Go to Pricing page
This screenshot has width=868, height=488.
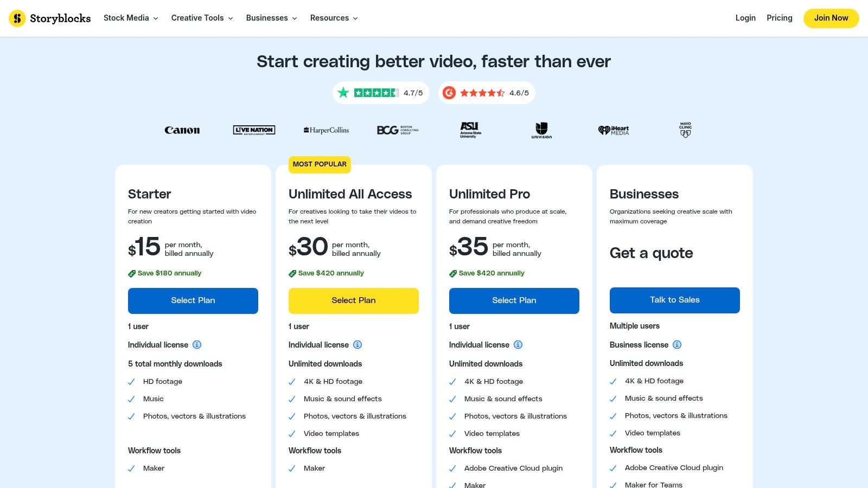780,18
